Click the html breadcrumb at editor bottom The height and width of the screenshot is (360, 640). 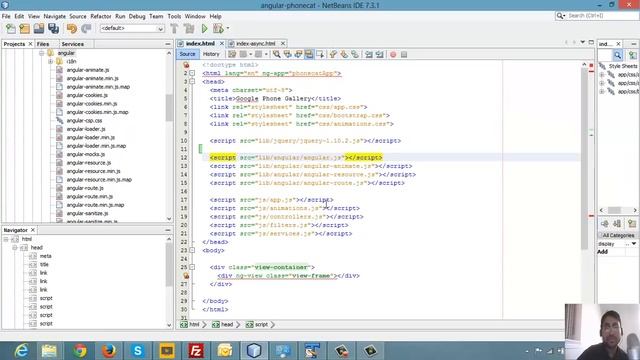click(x=190, y=324)
